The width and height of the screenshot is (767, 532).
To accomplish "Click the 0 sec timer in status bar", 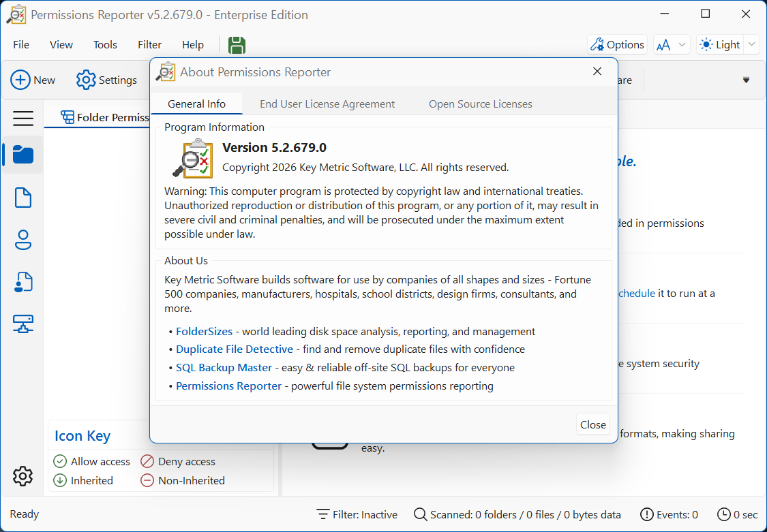I will [x=737, y=514].
